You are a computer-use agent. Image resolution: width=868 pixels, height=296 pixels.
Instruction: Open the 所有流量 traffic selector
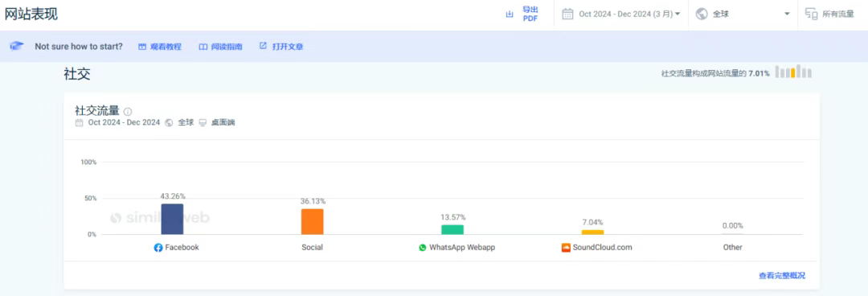coord(830,14)
